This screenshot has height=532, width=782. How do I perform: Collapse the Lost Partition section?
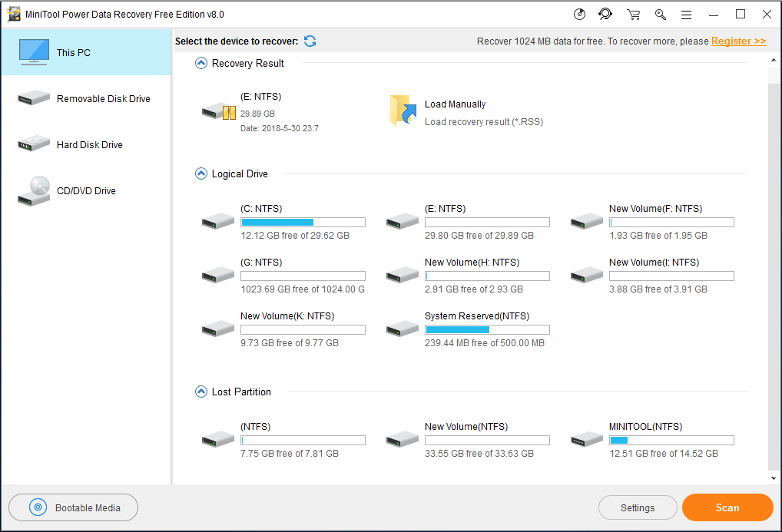click(200, 392)
